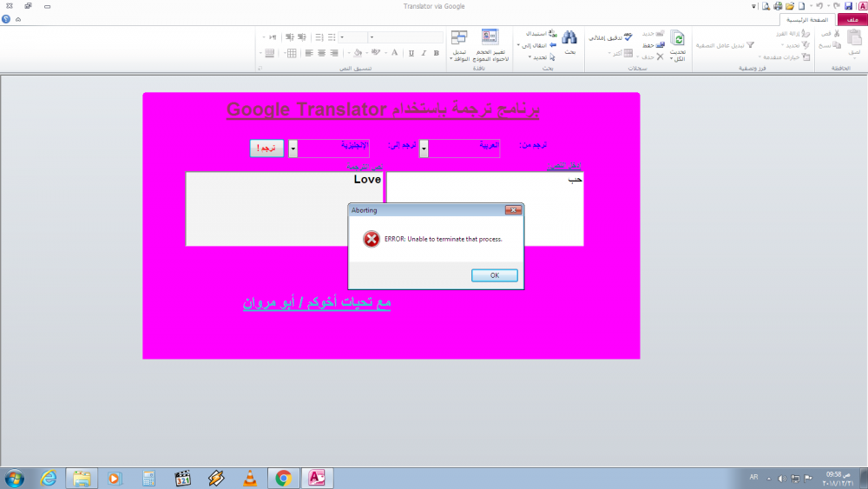The height and width of the screenshot is (489, 868).
Task: Click the Copy (نسخ) icon
Action: pyautogui.click(x=837, y=45)
